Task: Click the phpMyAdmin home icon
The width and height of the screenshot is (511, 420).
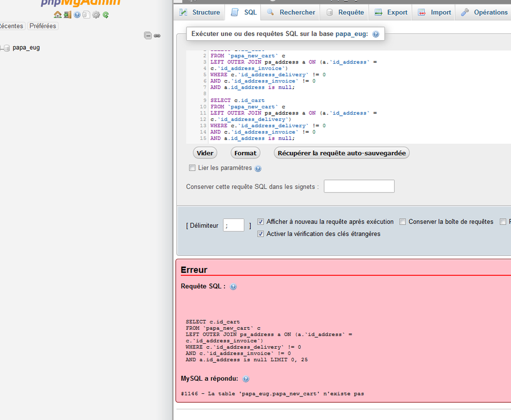Action: (x=58, y=15)
